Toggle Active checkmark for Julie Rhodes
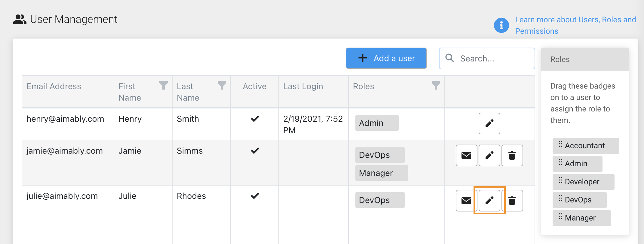Image resolution: width=644 pixels, height=244 pixels. [255, 196]
